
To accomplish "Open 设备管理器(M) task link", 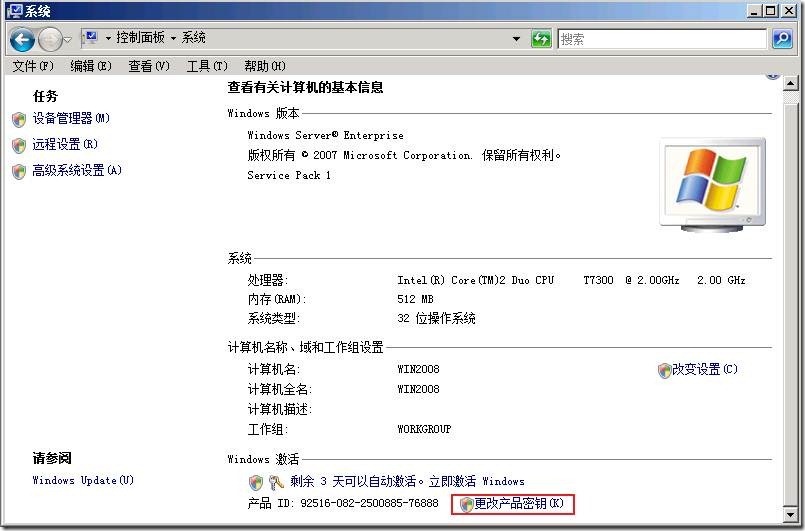I will (71, 119).
